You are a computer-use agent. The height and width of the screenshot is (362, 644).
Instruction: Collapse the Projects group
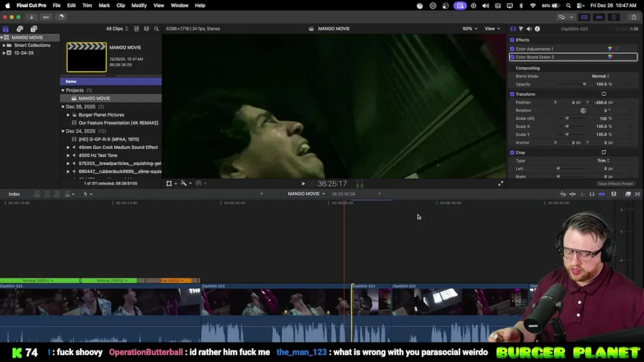click(x=63, y=90)
